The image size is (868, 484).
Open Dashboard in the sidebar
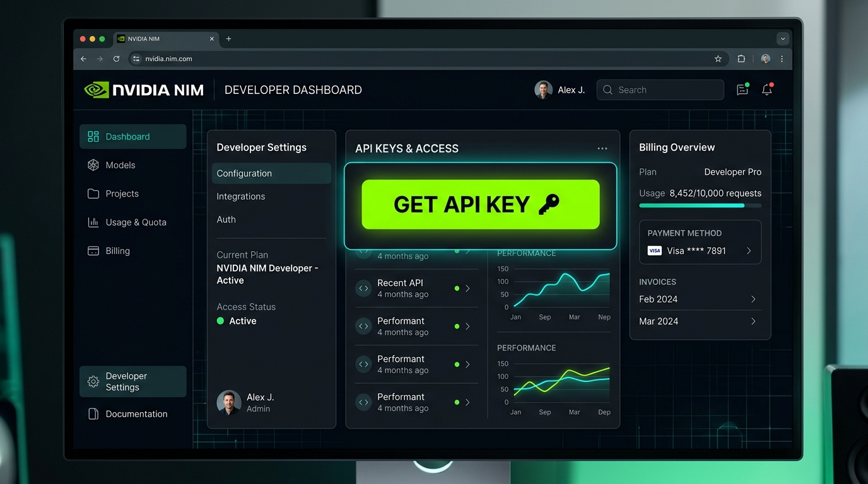click(x=132, y=137)
